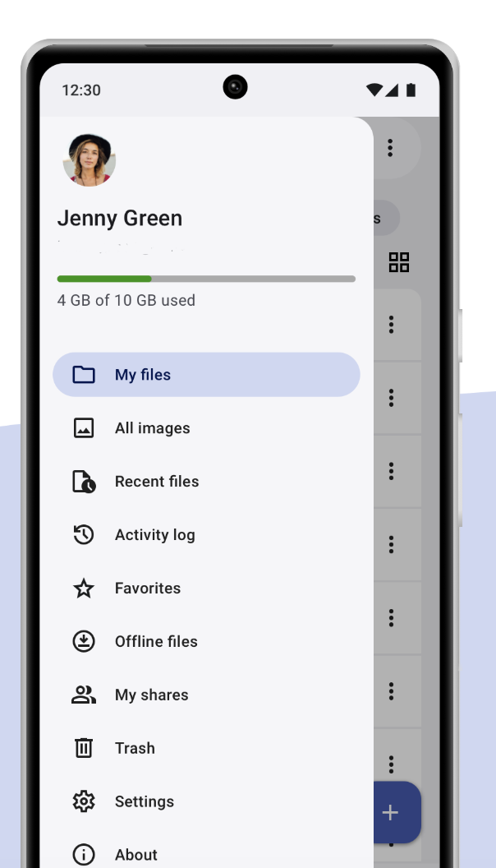The height and width of the screenshot is (868, 496).
Task: Switch to grid view layout
Action: 399,262
